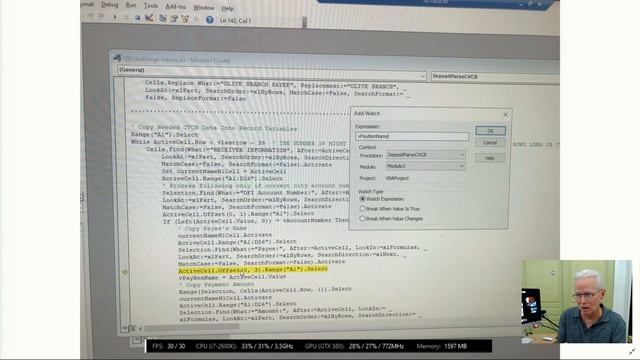Open the Window menu
The height and width of the screenshot is (360, 640).
coord(203,8)
